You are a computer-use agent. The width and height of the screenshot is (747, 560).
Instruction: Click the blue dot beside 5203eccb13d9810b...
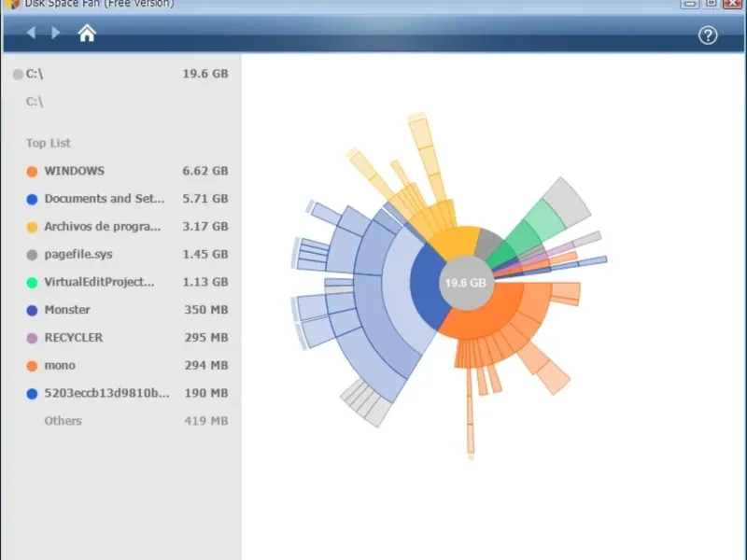click(32, 394)
